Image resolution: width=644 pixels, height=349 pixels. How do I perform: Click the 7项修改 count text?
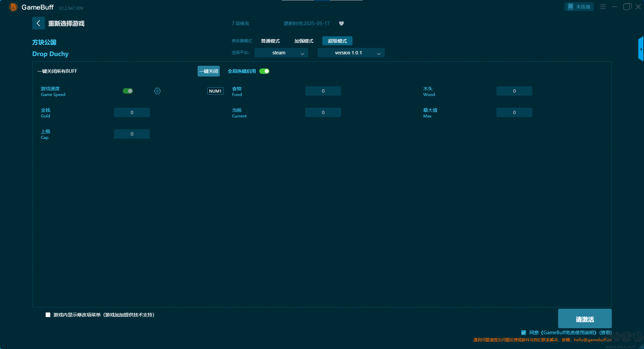point(240,23)
